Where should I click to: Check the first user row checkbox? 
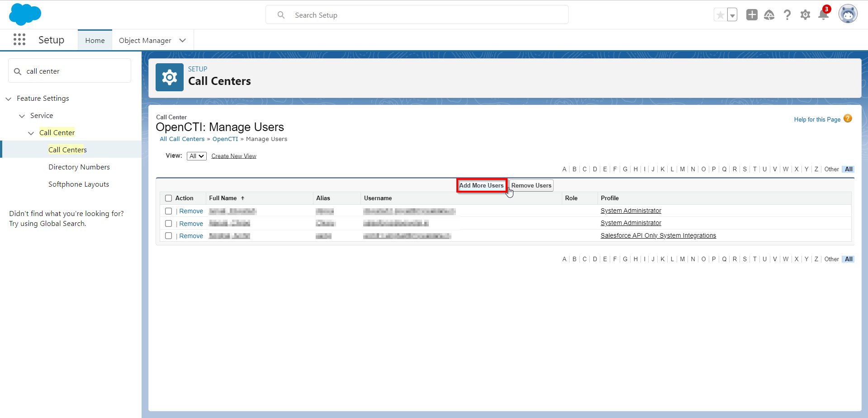click(169, 211)
